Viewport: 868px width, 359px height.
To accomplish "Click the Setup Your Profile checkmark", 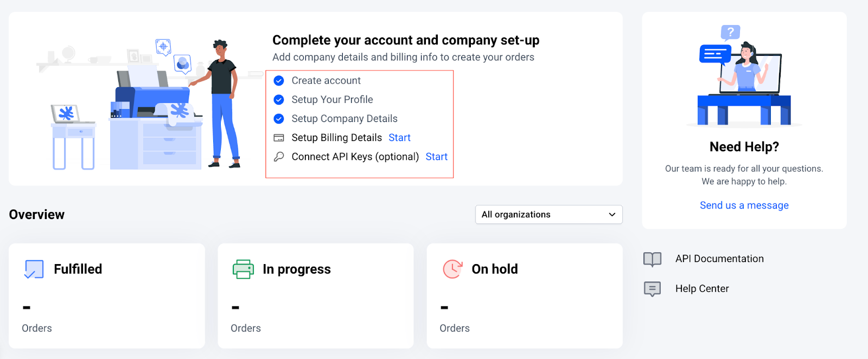I will 279,100.
